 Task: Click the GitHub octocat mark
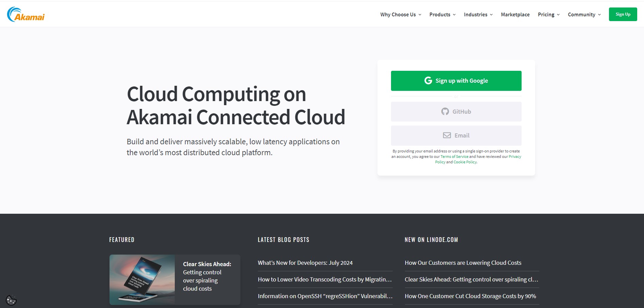(445, 111)
